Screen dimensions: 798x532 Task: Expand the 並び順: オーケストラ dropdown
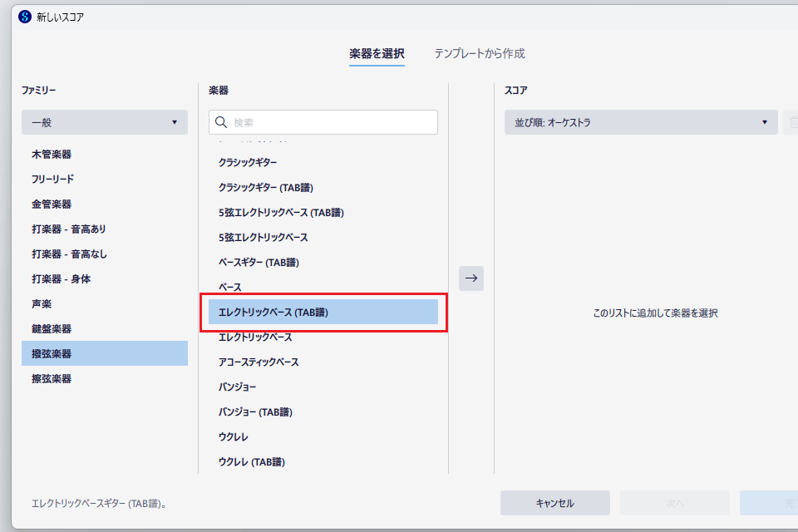[x=641, y=122]
